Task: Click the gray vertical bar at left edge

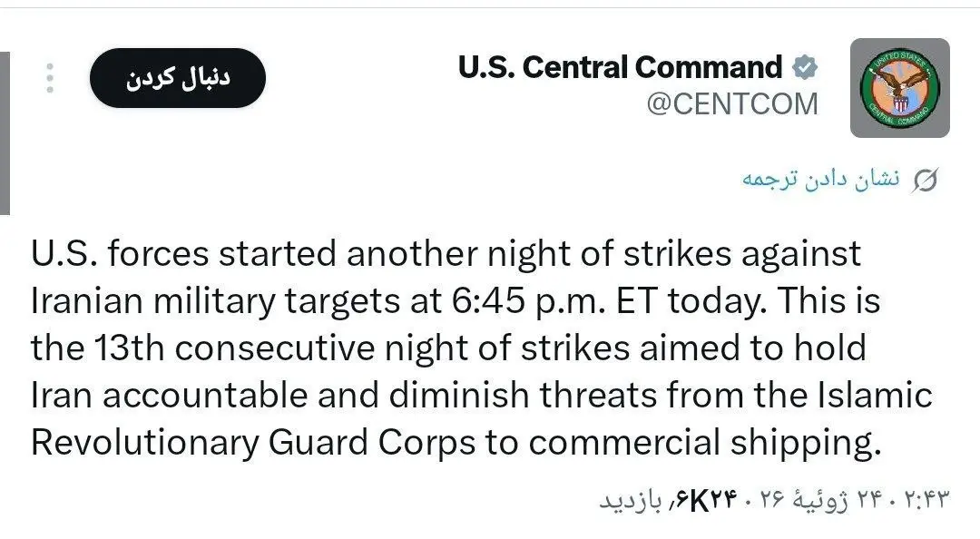Action: [5, 133]
